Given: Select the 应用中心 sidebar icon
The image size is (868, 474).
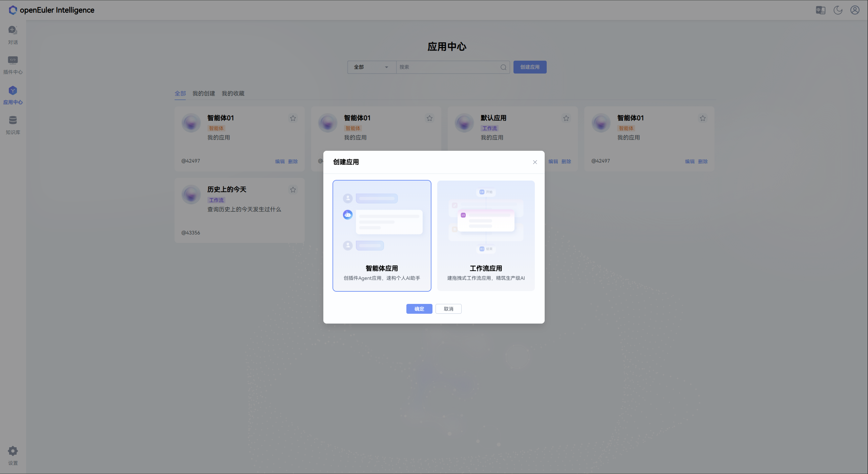Looking at the screenshot, I should coord(13,94).
